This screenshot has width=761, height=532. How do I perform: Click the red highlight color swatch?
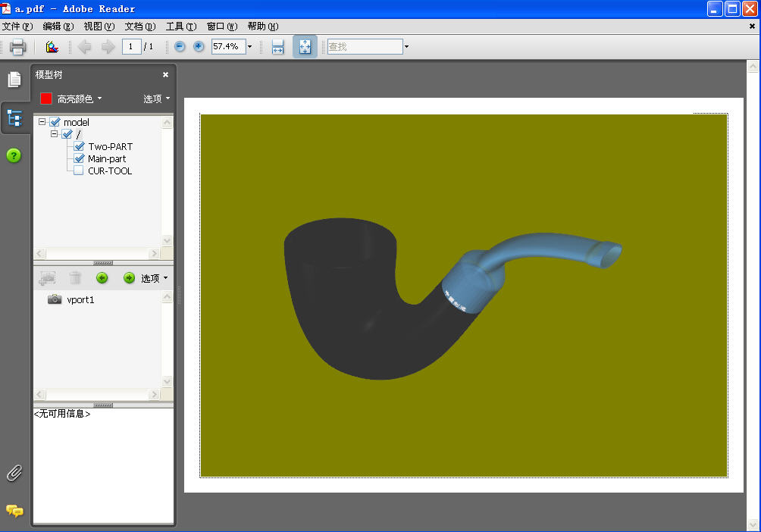46,99
